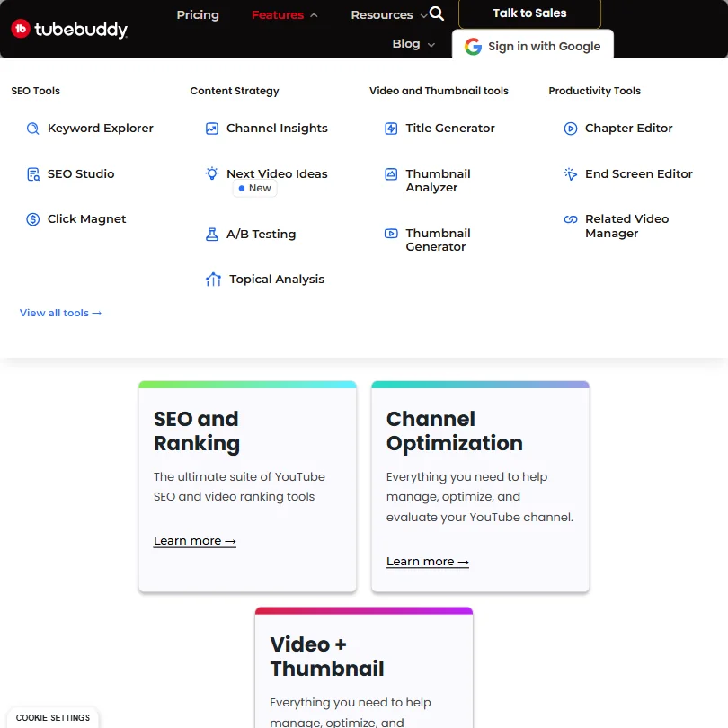Click the Next Video Ideas lightbulb icon
The image size is (728, 728).
point(212,173)
